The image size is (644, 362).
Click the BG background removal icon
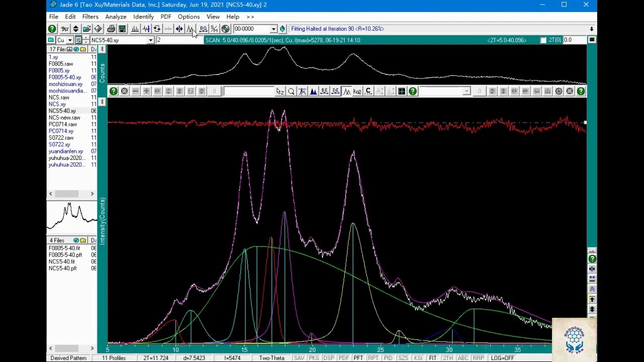coord(203,29)
